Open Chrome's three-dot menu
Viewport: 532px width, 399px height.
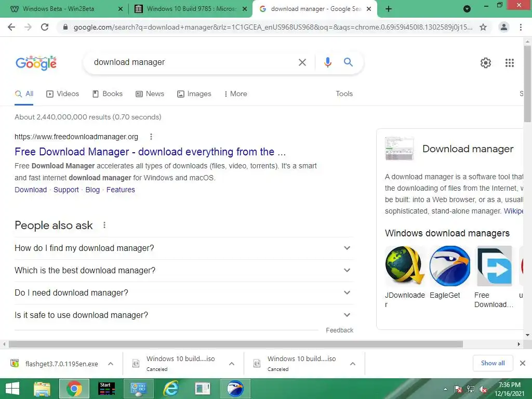coord(521,27)
